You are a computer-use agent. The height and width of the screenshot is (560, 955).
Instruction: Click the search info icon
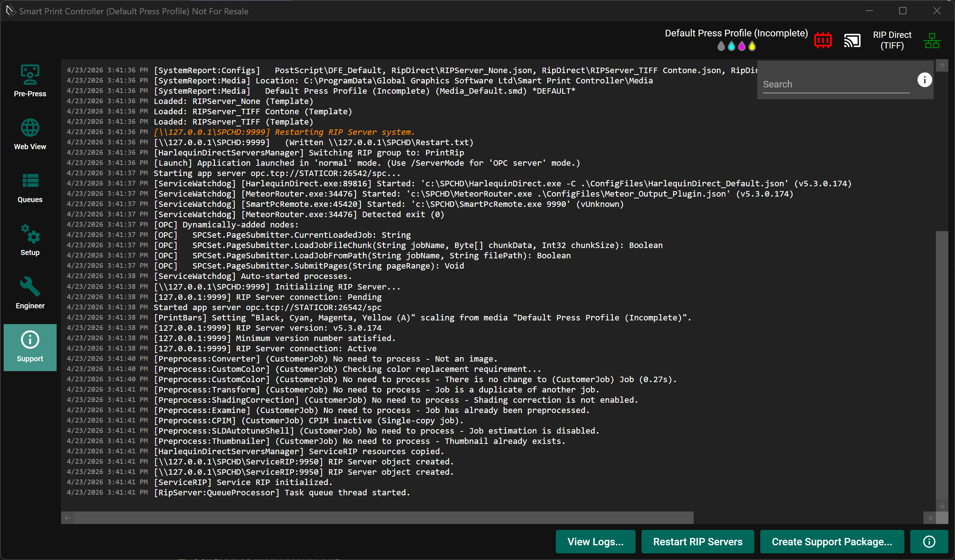click(x=924, y=80)
